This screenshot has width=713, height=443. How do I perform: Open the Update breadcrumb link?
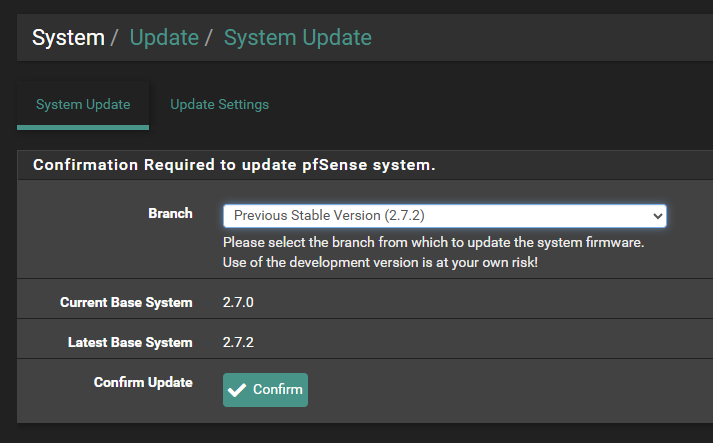pyautogui.click(x=164, y=37)
